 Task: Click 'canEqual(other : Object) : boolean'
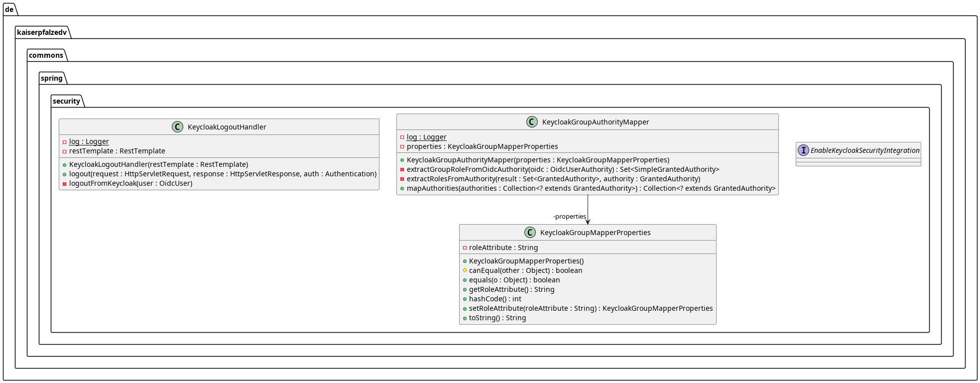526,271
